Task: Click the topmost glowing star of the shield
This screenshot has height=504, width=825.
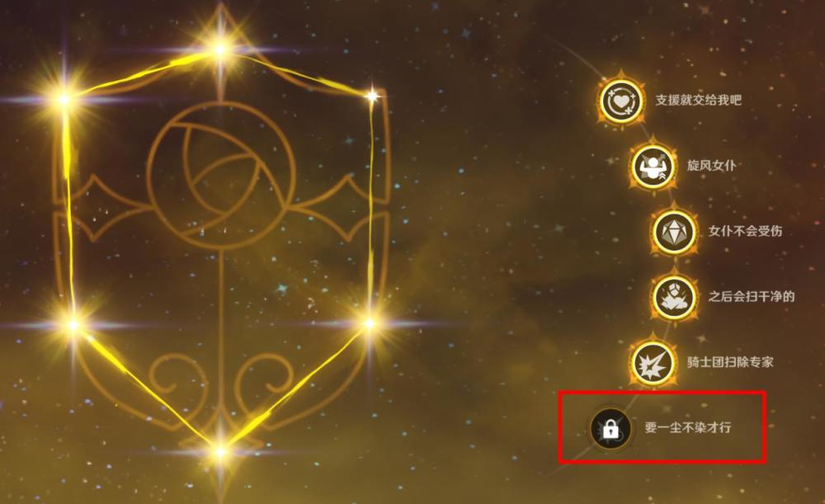Action: point(220,49)
